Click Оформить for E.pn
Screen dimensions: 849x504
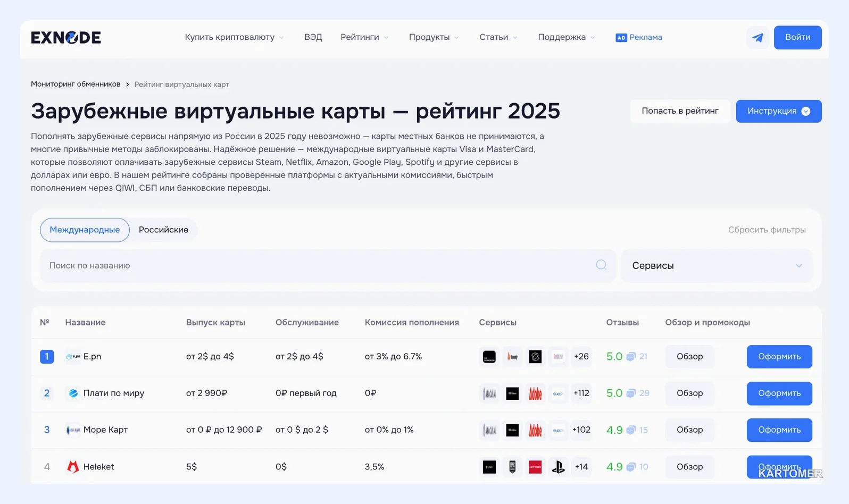click(x=779, y=357)
